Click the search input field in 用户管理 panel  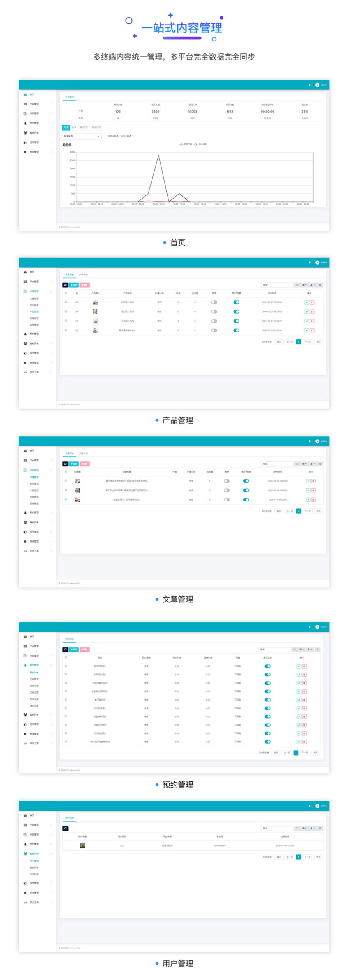click(x=277, y=828)
